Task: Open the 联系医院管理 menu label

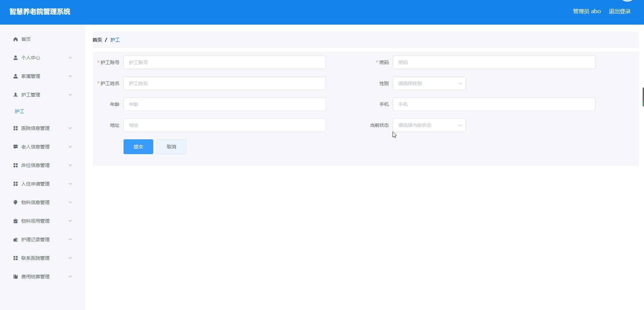Action: pos(35,258)
